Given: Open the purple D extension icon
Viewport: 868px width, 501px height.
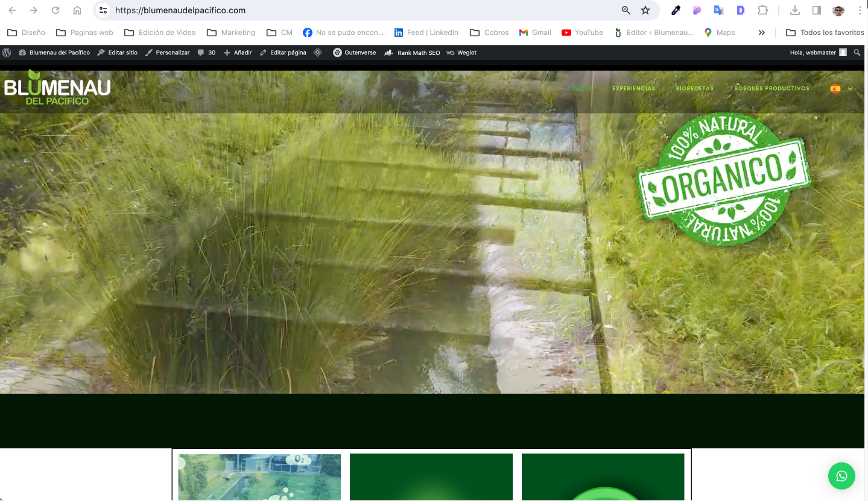Looking at the screenshot, I should pos(741,10).
